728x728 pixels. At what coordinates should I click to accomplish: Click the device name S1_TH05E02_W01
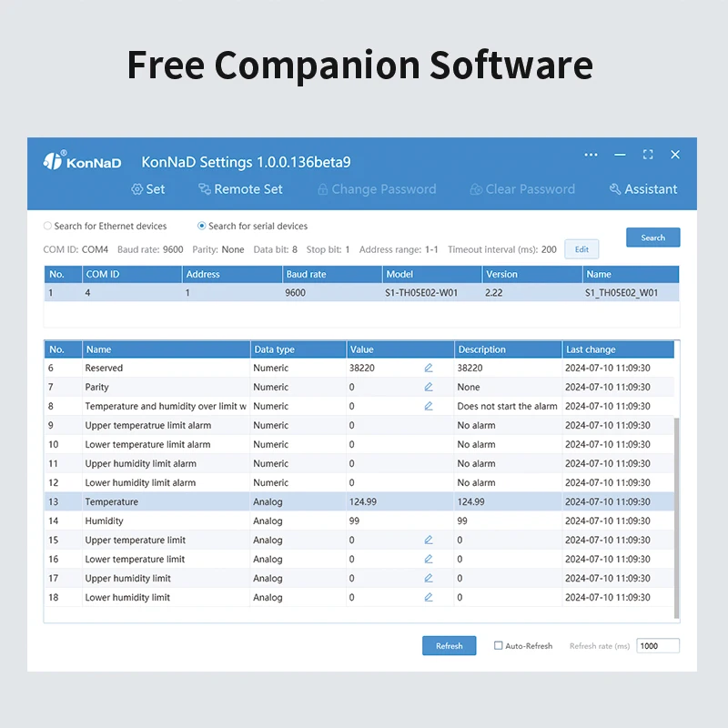click(x=622, y=292)
